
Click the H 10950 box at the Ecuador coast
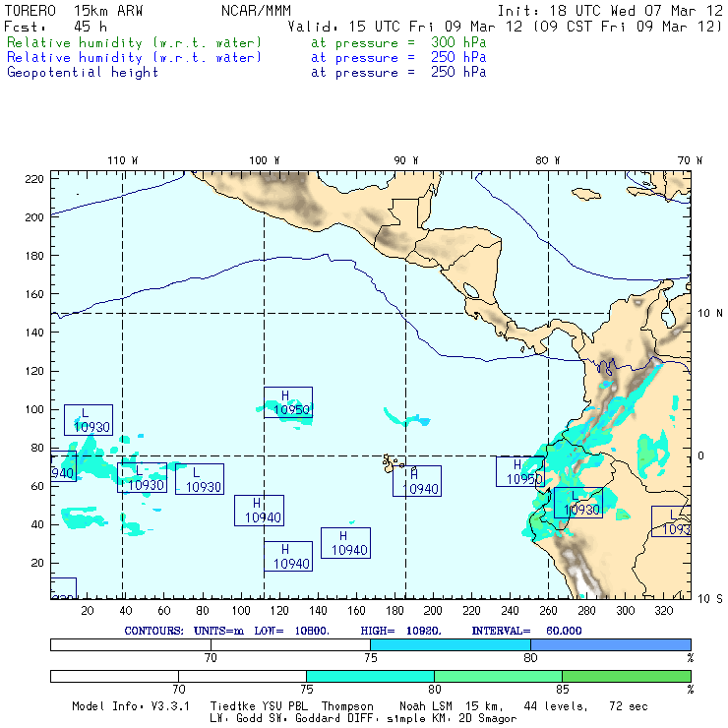tap(520, 471)
